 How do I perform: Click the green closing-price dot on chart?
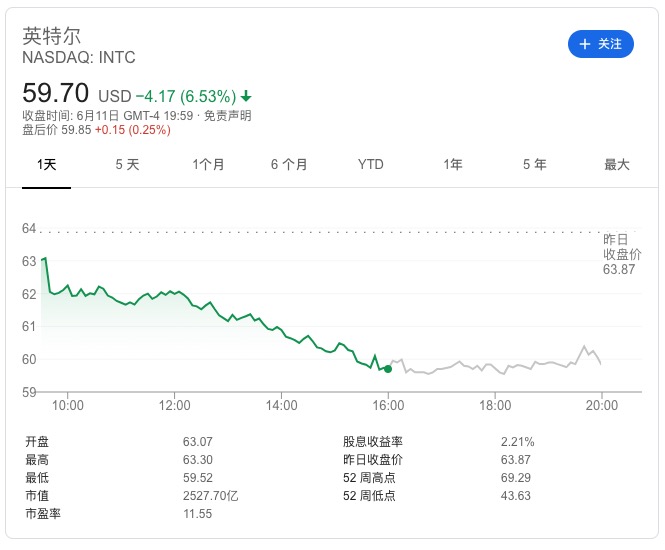point(388,369)
